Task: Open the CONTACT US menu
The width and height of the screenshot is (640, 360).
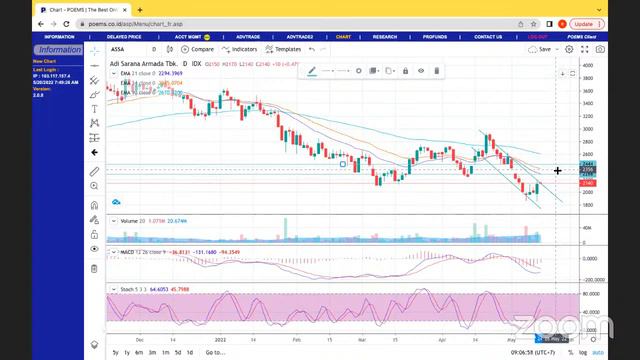Action: (488, 37)
